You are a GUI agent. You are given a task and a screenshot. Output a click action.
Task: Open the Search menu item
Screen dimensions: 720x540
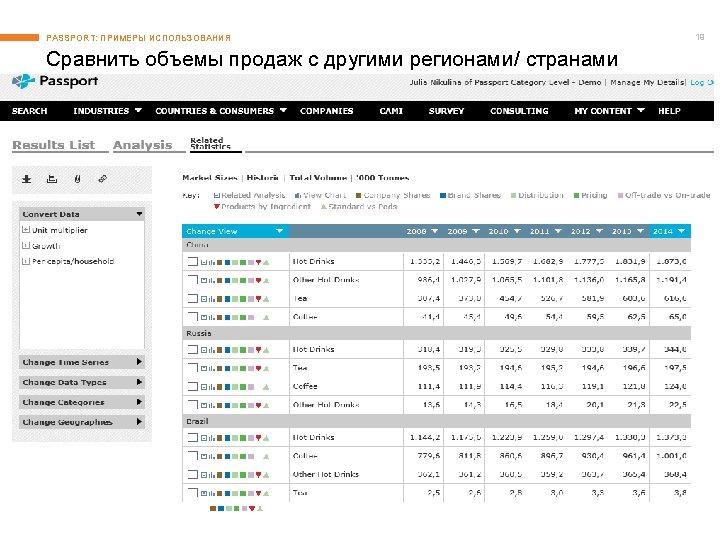pos(29,111)
